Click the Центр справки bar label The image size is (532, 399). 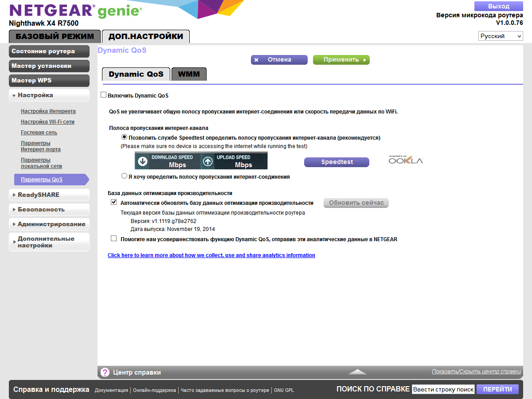[137, 372]
